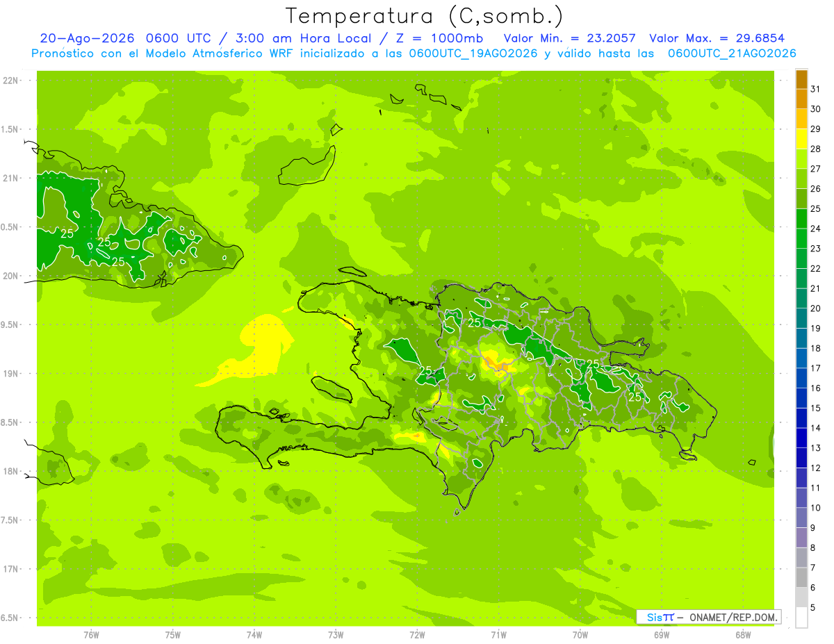Click the legend value label '23'
Viewport: 834px width, 644px height.
coord(816,249)
